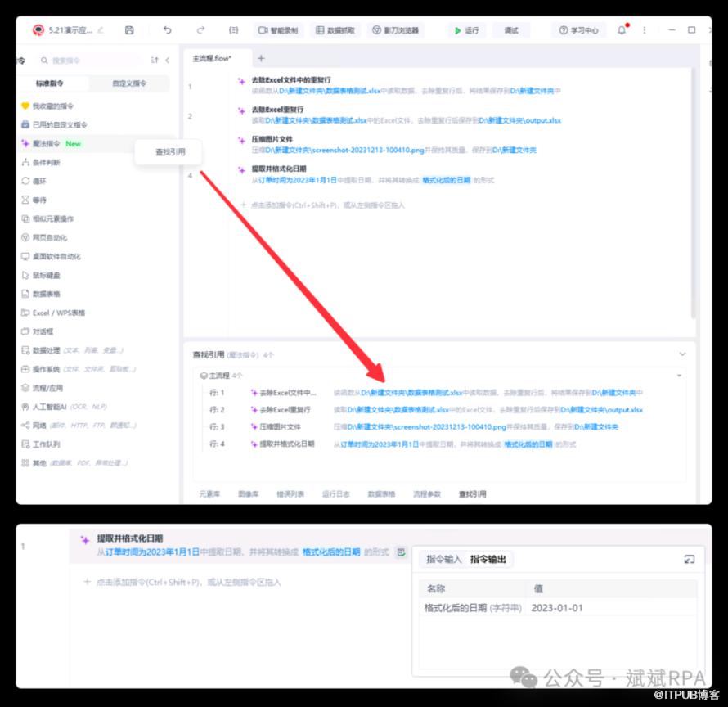Open 我收藏的指令 with yellow heart
The image size is (728, 707).
(47, 106)
